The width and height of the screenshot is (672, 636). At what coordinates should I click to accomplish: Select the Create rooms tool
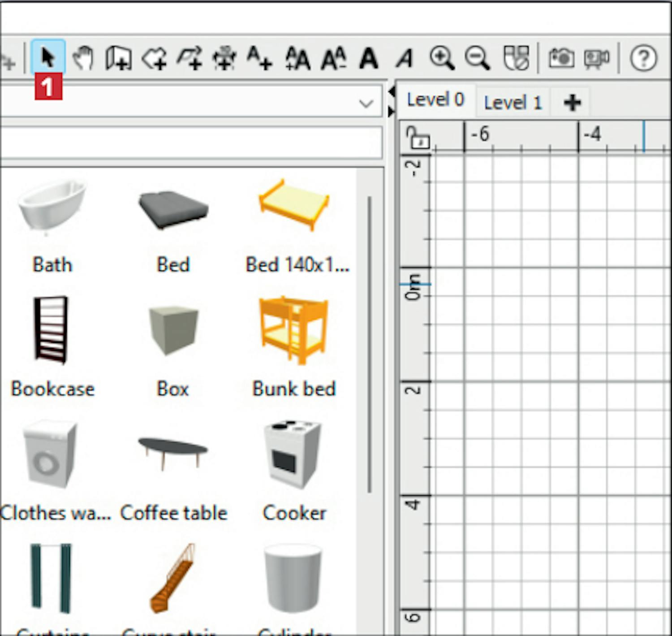point(154,58)
